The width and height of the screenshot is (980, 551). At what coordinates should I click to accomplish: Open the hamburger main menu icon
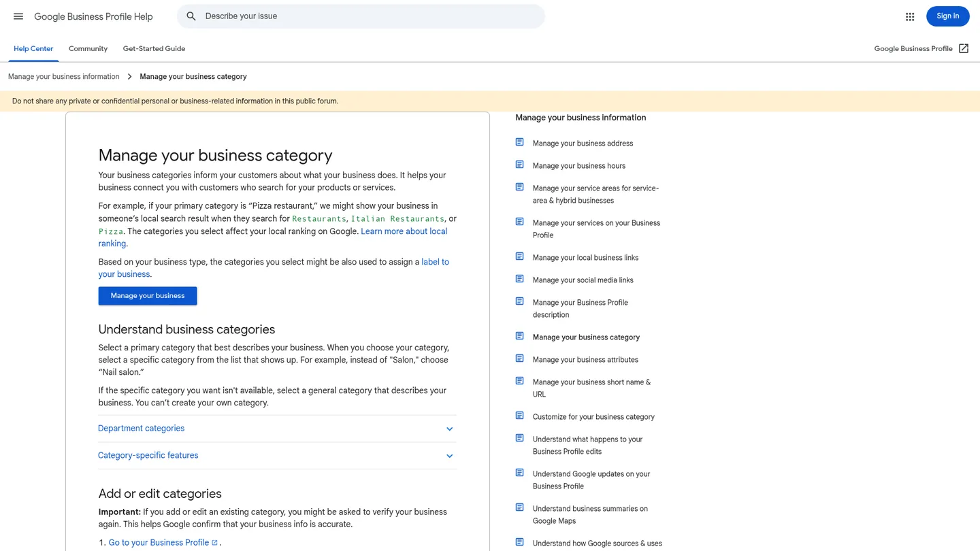coord(18,16)
